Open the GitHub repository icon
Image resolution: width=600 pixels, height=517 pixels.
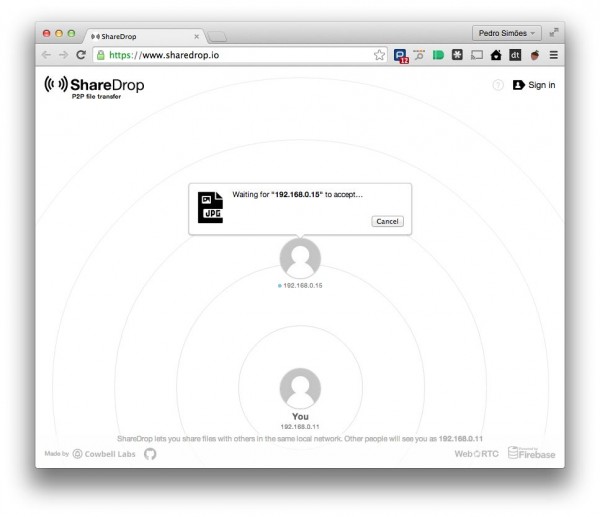click(x=150, y=454)
